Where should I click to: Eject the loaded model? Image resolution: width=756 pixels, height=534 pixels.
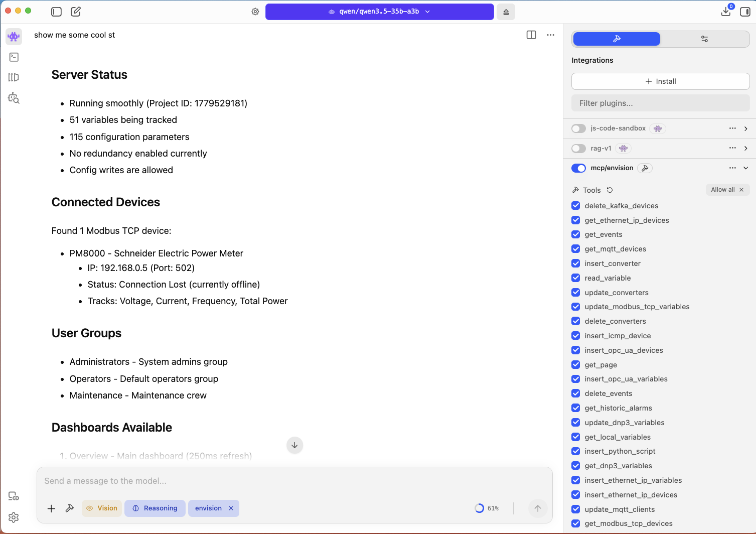pyautogui.click(x=506, y=12)
